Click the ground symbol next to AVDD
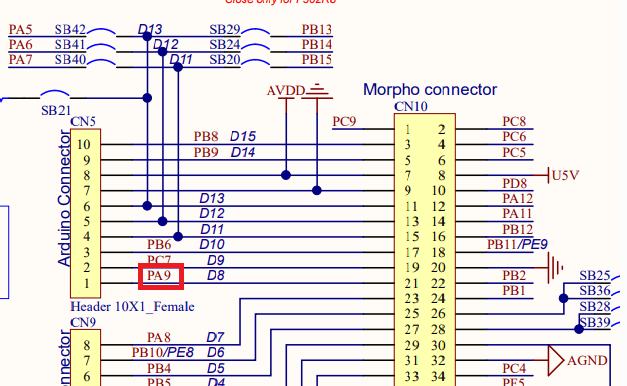Image resolution: width=627 pixels, height=386 pixels. pyautogui.click(x=317, y=92)
